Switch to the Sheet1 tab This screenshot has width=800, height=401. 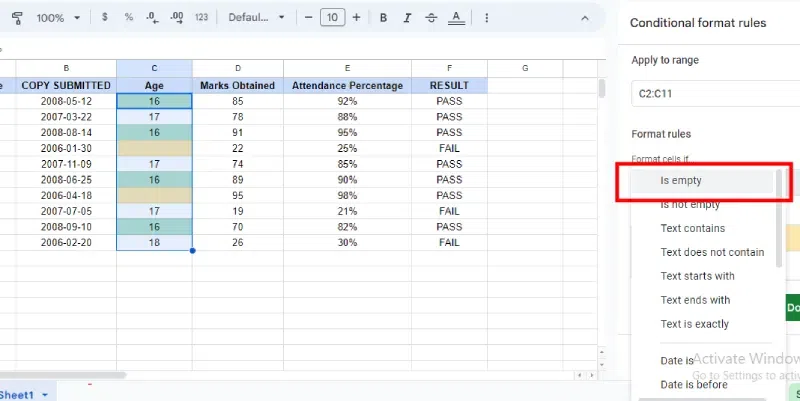[17, 395]
